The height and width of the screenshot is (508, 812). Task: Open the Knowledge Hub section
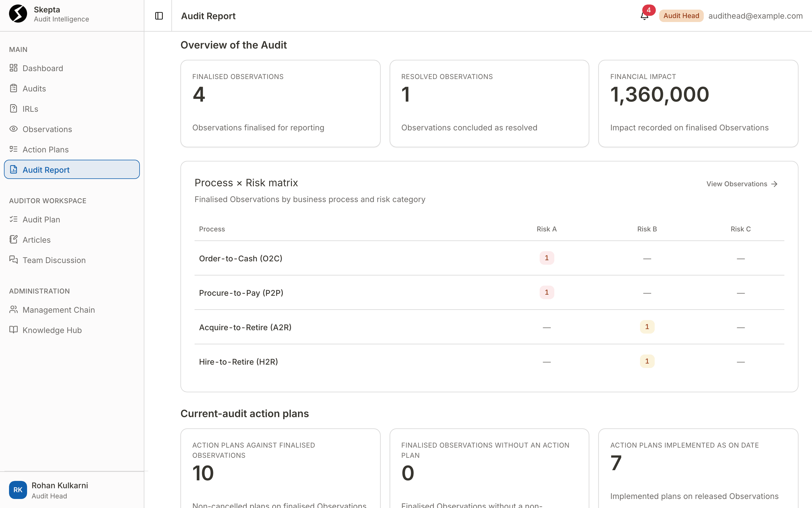(72, 330)
